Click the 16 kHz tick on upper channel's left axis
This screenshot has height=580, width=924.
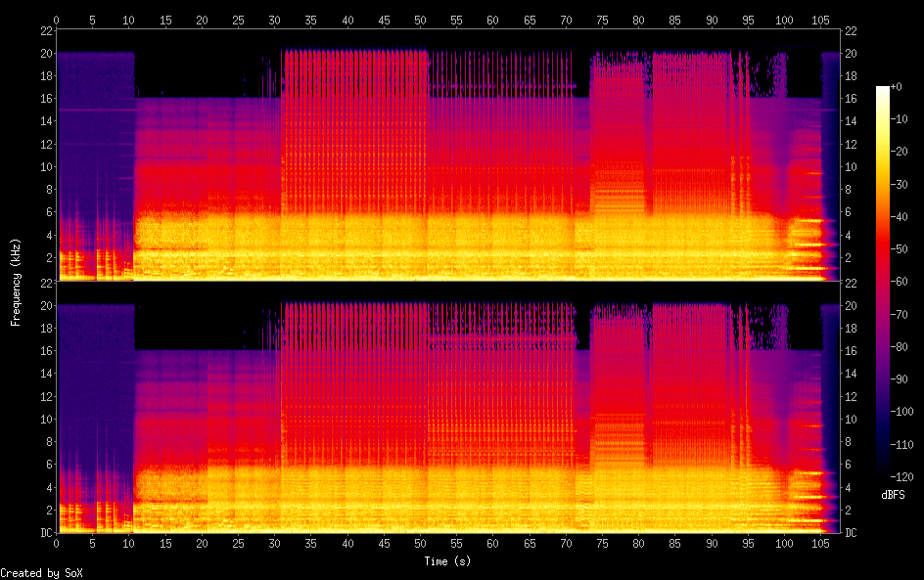pyautogui.click(x=46, y=98)
